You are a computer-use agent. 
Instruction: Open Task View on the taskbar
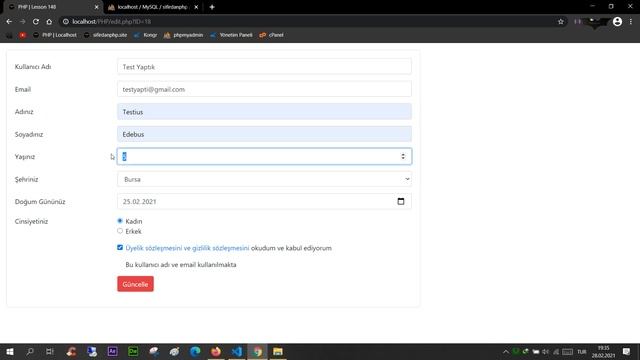pos(50,351)
